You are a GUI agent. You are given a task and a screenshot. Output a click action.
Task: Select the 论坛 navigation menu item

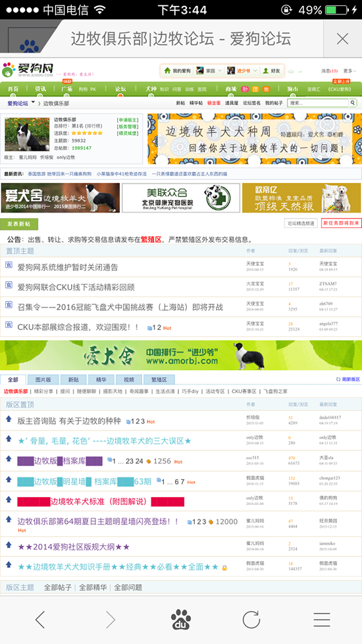pyautogui.click(x=120, y=89)
